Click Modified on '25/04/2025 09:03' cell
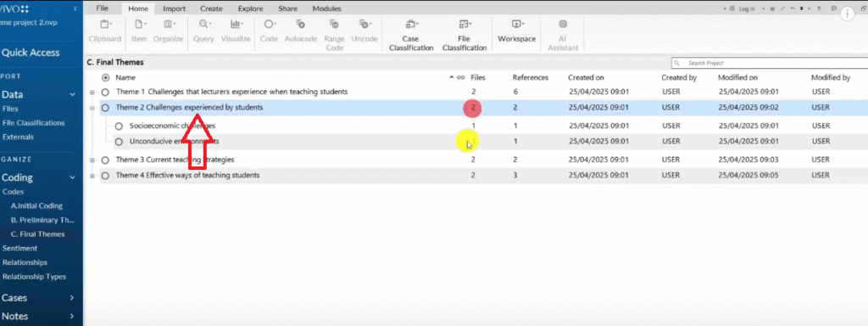 [x=749, y=160]
